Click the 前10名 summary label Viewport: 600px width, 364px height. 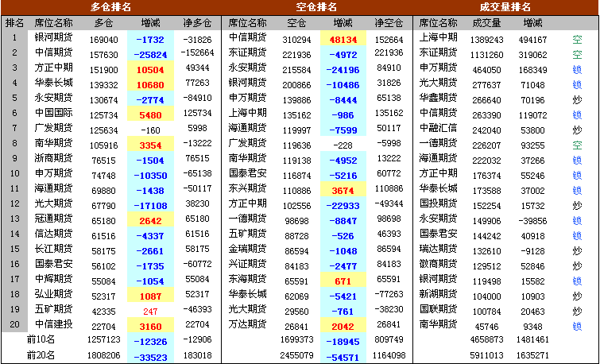[41, 339]
